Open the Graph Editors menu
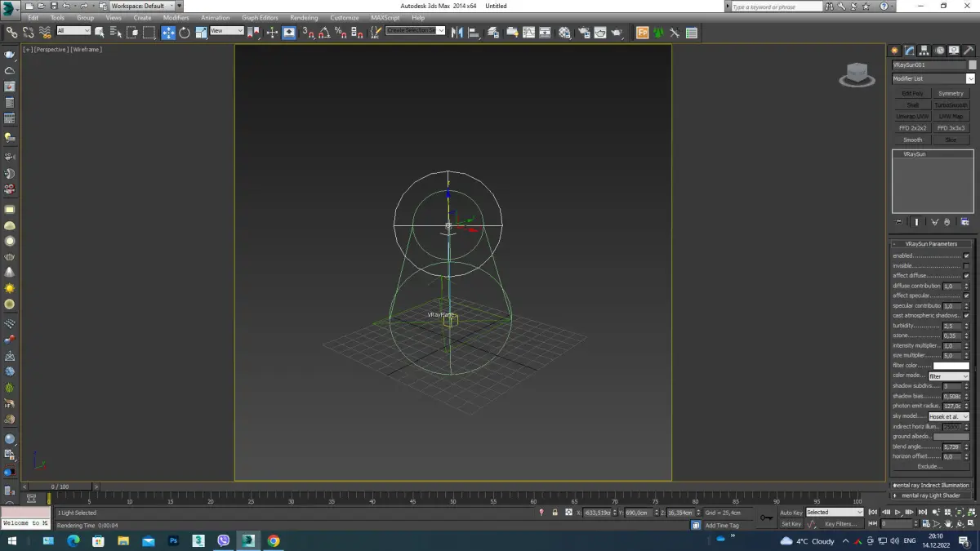This screenshot has width=980, height=551. (x=260, y=18)
